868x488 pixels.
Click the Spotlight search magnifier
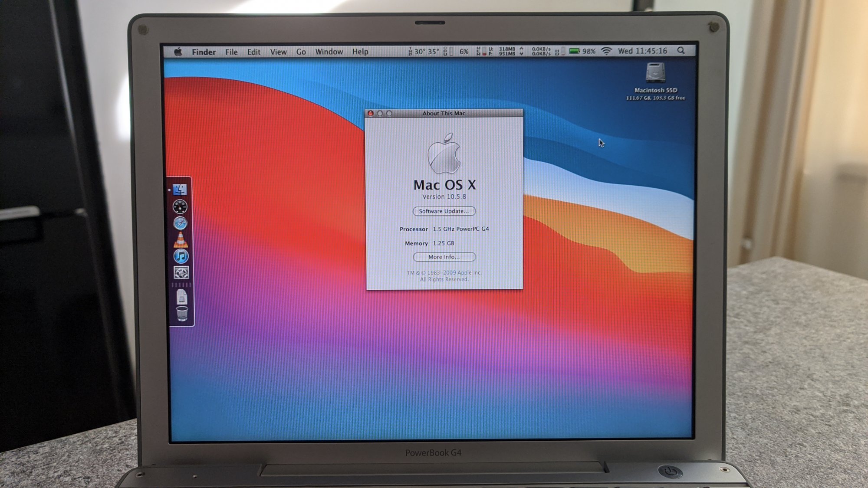pos(681,51)
